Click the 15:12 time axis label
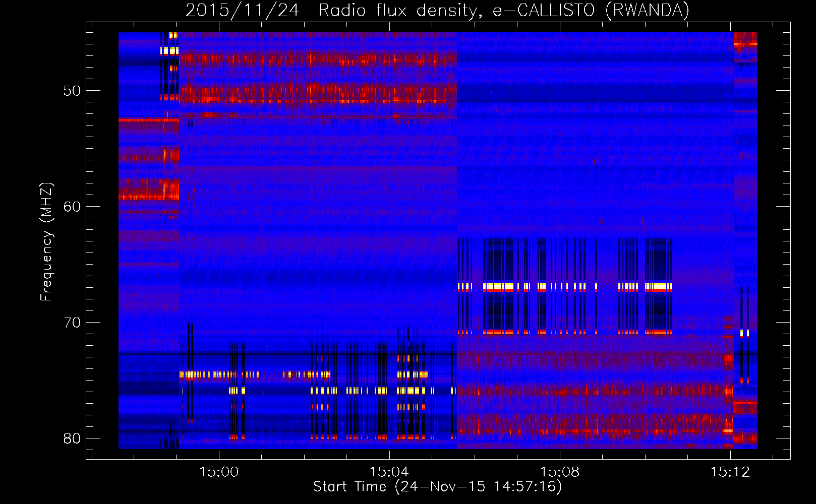This screenshot has width=816, height=504. tap(730, 472)
